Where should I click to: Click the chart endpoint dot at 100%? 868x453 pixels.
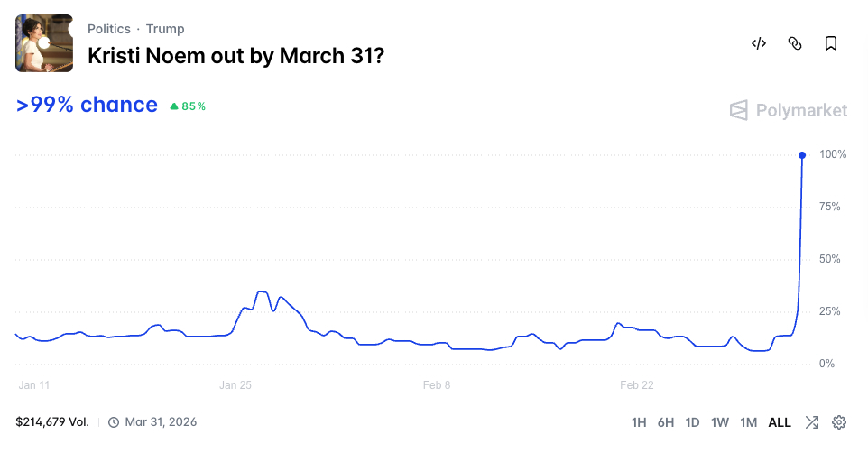(802, 155)
